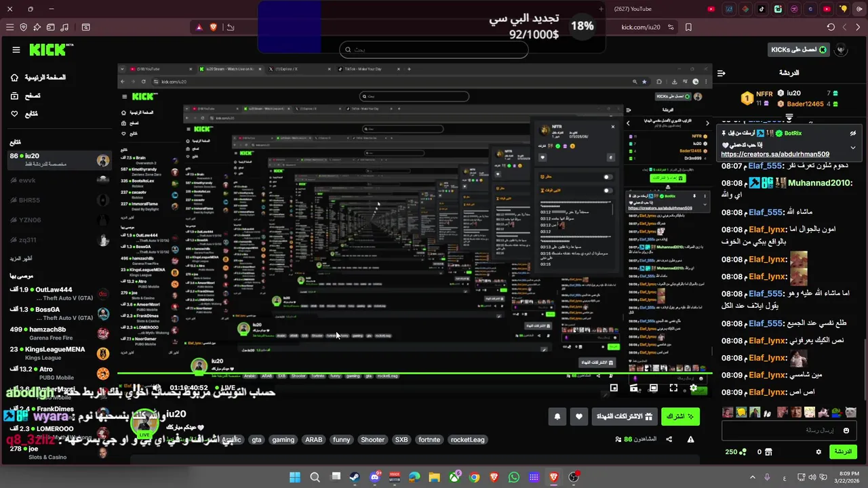The height and width of the screenshot is (488, 868).
Task: Open Steam from the taskbar
Action: [355, 477]
